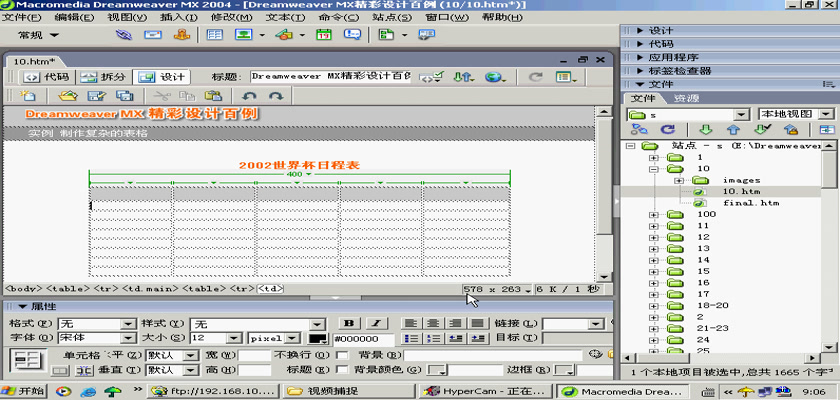This screenshot has height=400, width=840.
Task: Toggle Italic formatting in Properties
Action: coord(377,323)
